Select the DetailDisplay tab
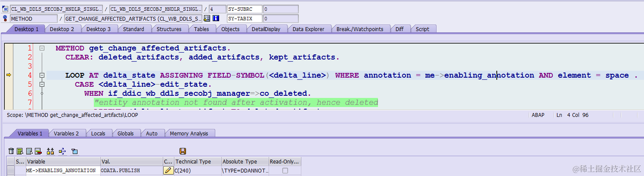The image size is (644, 176). click(266, 29)
